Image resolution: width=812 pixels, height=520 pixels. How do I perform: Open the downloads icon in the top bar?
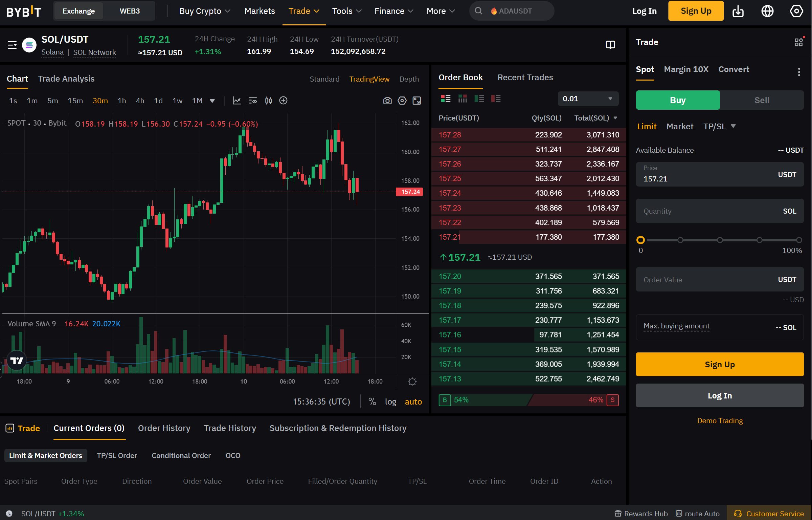tap(738, 11)
